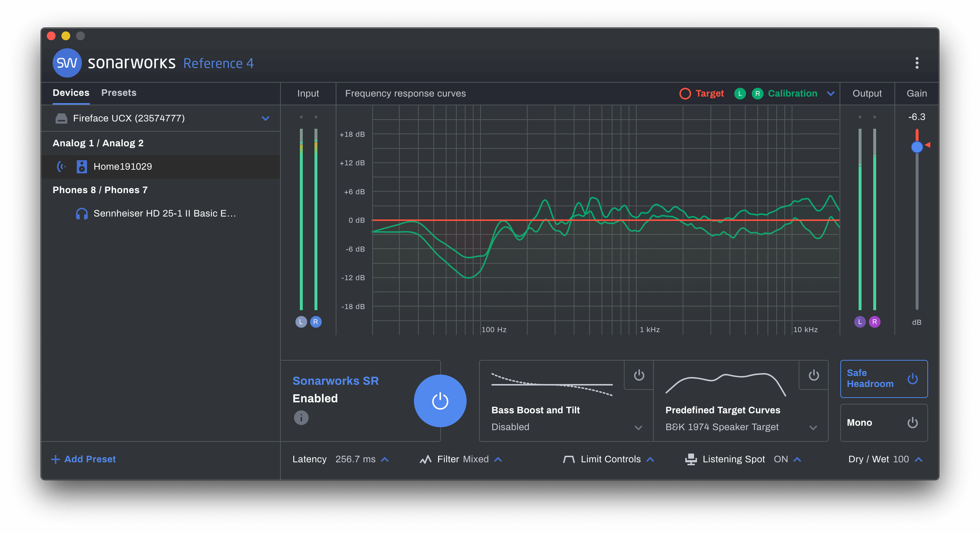Toggle Predefined Target Curves power
Image resolution: width=980 pixels, height=534 pixels.
pos(813,375)
